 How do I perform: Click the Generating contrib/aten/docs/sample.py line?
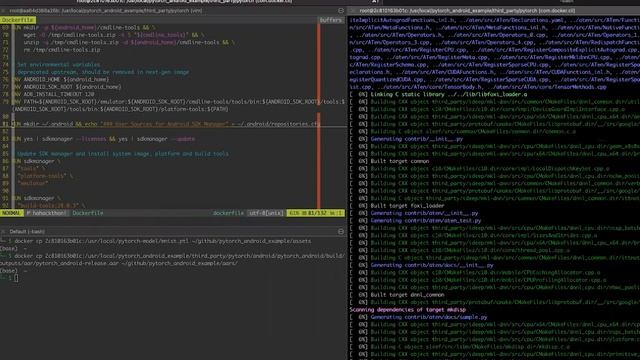pos(418,317)
